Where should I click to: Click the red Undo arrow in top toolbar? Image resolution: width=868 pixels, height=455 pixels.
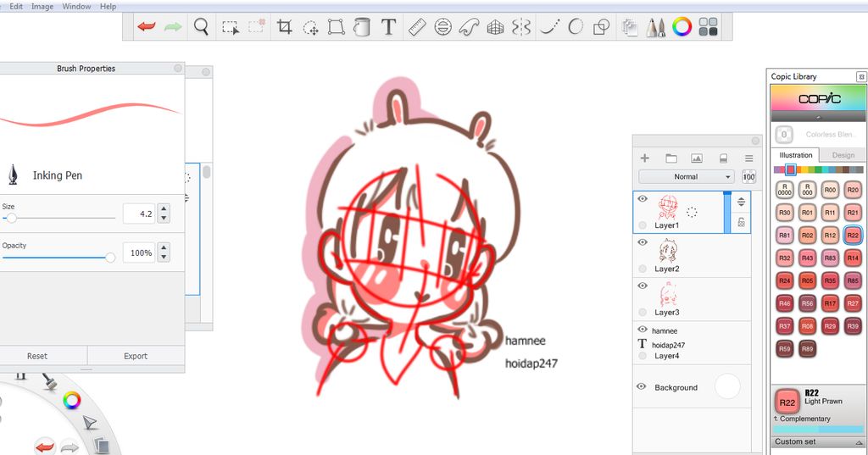[x=146, y=26]
